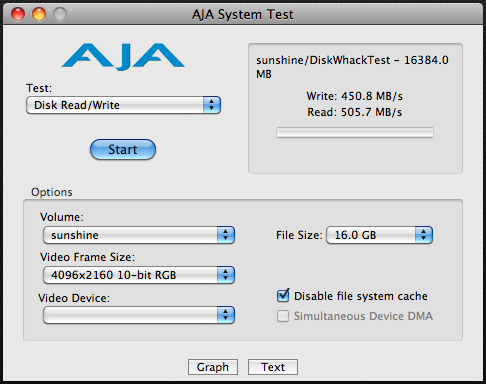486x384 pixels.
Task: Click the AJA logo
Action: [x=123, y=56]
